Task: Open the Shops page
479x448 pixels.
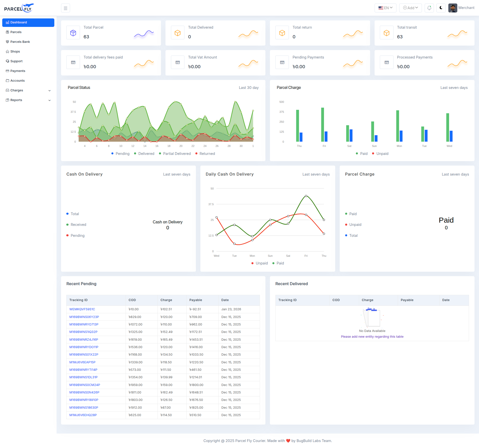Action: (x=15, y=51)
